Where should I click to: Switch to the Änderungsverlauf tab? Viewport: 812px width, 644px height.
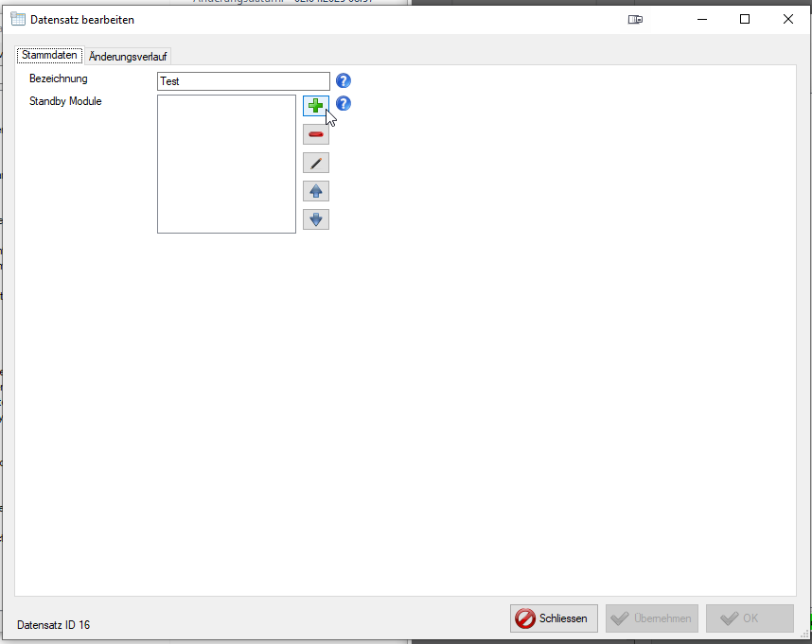tap(128, 56)
